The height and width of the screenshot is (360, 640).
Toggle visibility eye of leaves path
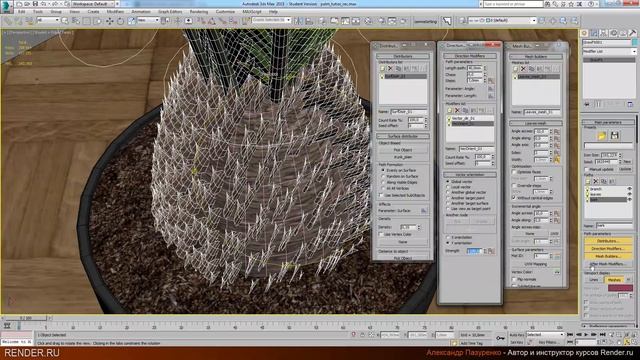point(629,194)
